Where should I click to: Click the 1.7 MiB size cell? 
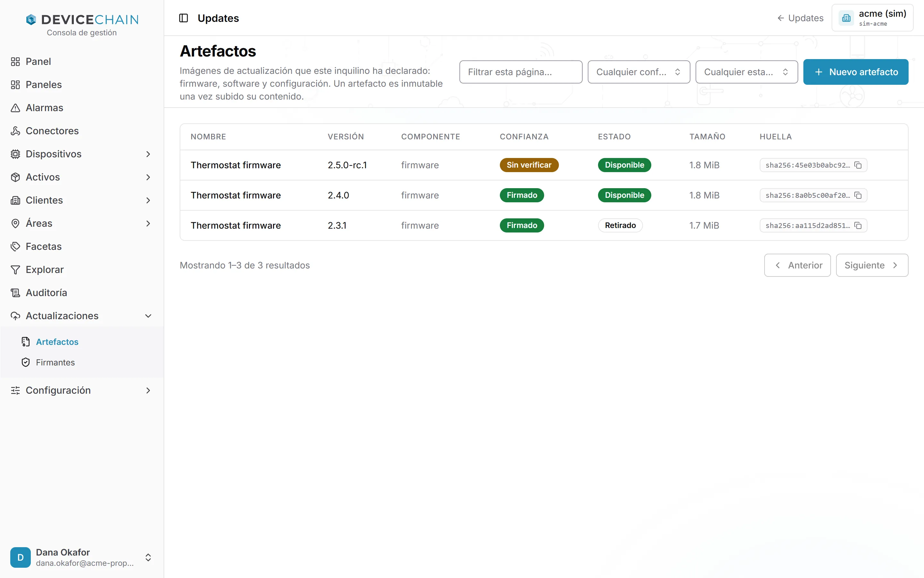704,225
